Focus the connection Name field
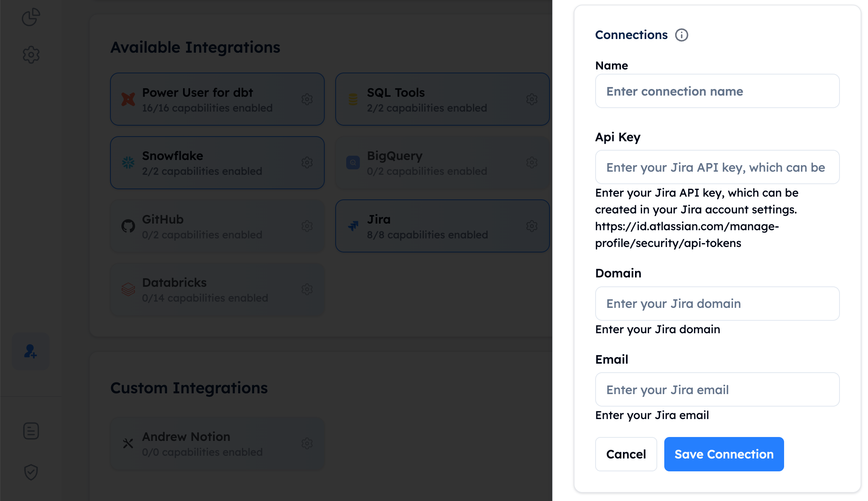Screen dimensions: 868x501 click(717, 91)
